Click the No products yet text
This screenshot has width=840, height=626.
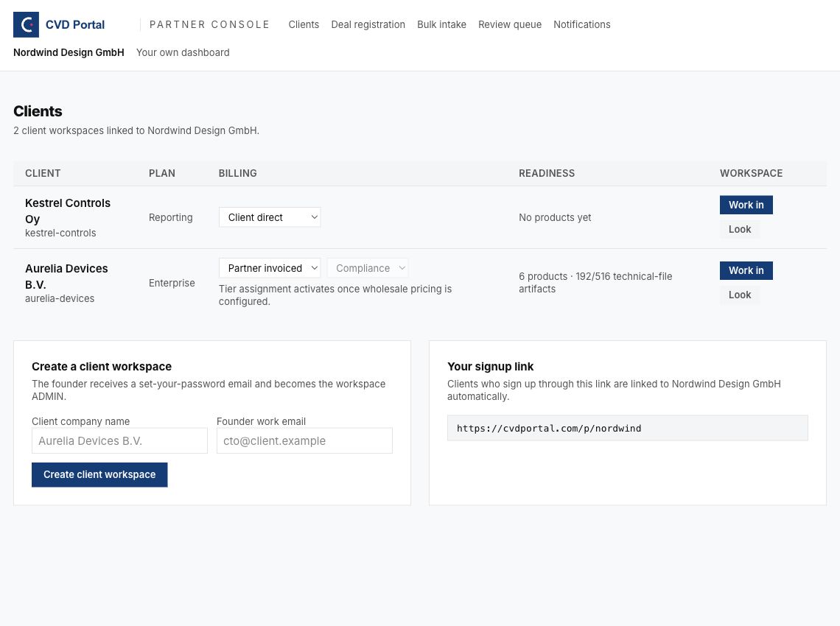tap(554, 217)
